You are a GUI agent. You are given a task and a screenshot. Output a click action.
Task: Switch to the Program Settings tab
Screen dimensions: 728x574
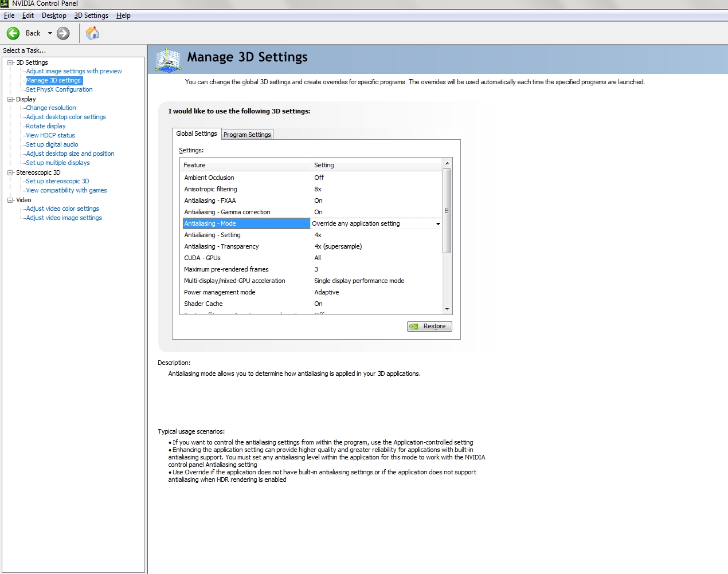tap(247, 135)
